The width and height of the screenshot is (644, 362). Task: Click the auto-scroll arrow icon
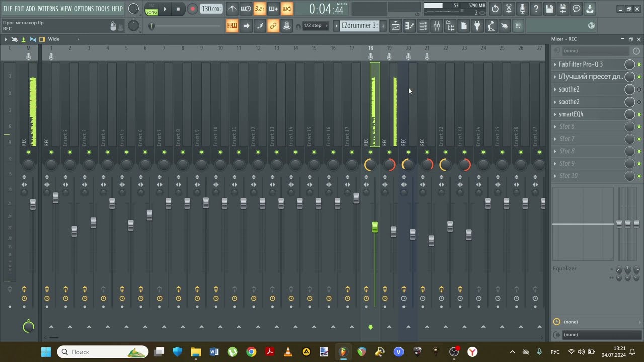pos(246,26)
